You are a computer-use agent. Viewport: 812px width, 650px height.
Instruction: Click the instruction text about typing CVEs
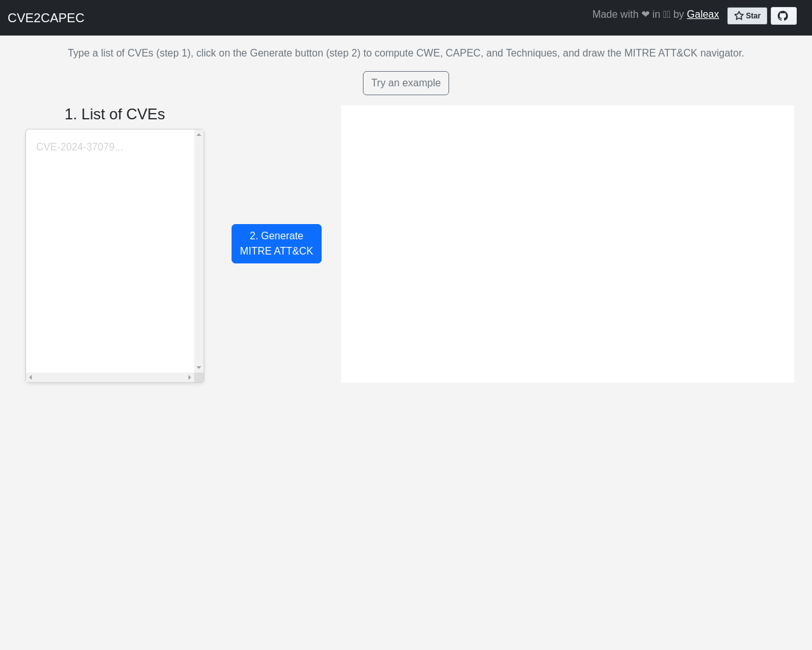[406, 53]
